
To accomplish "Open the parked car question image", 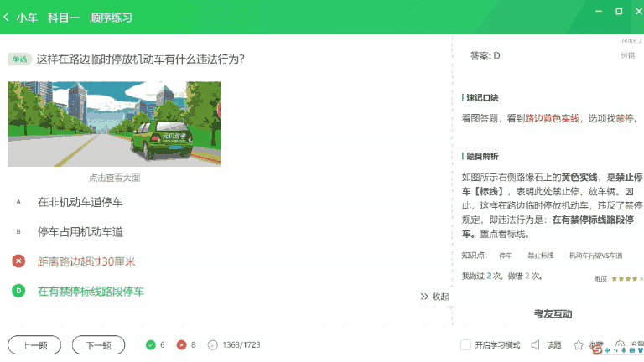I will [x=115, y=124].
